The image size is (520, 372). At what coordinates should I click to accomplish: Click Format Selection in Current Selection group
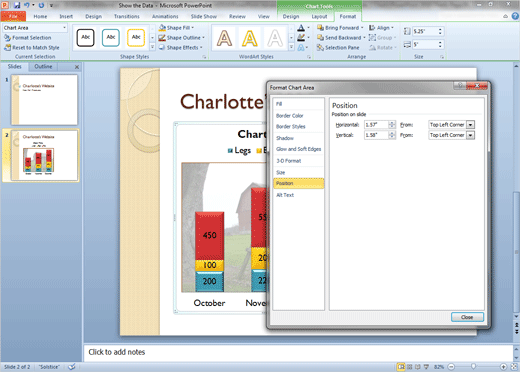click(x=28, y=38)
